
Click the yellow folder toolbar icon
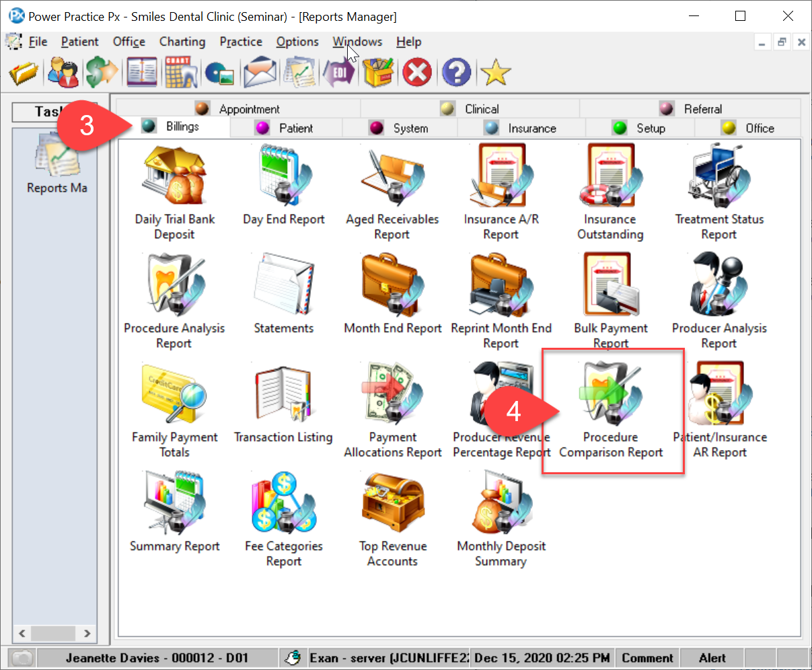point(24,72)
